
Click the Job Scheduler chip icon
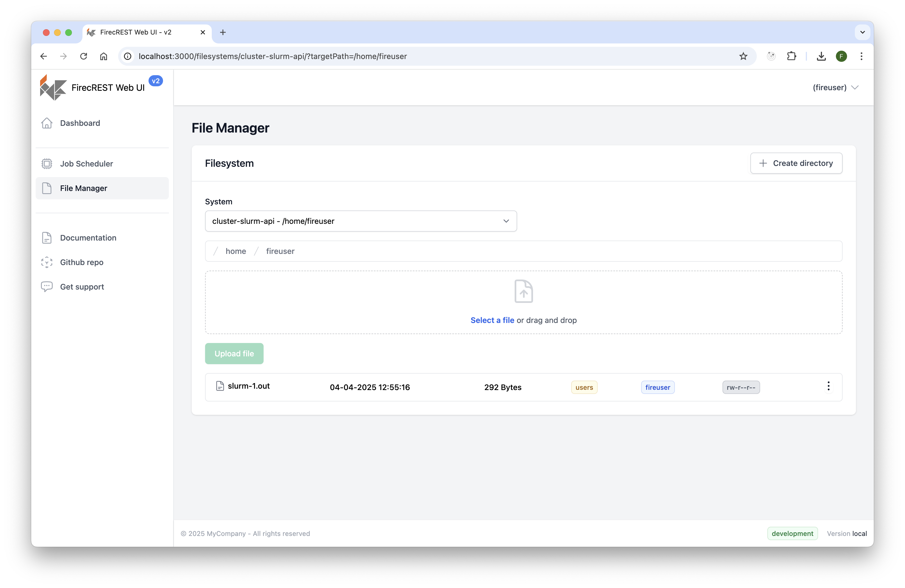[47, 164]
